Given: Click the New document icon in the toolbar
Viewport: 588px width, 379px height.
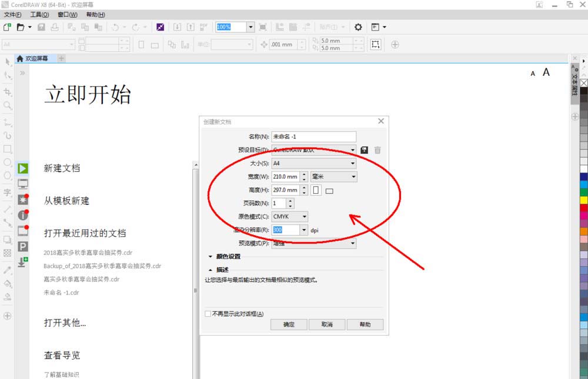Looking at the screenshot, I should click(7, 27).
